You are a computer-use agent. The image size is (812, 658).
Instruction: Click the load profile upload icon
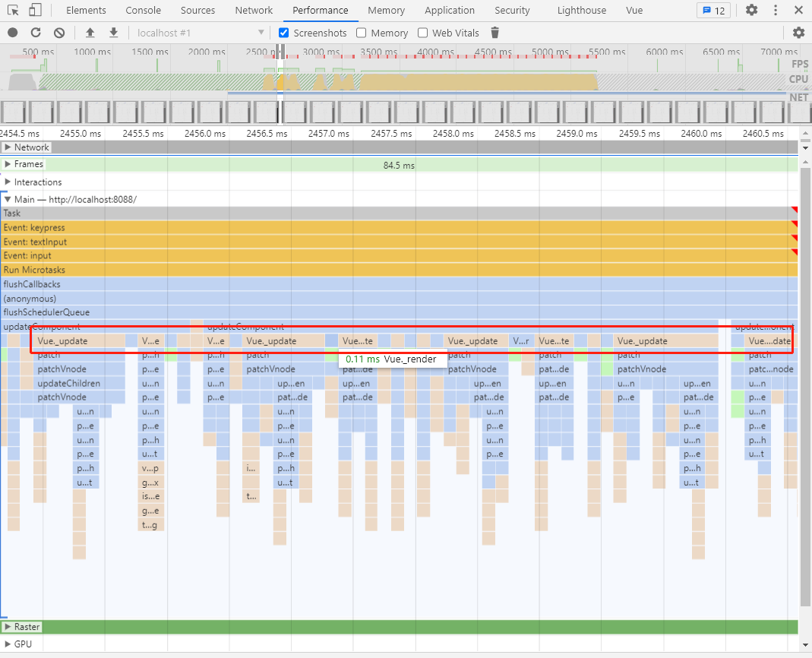[90, 33]
